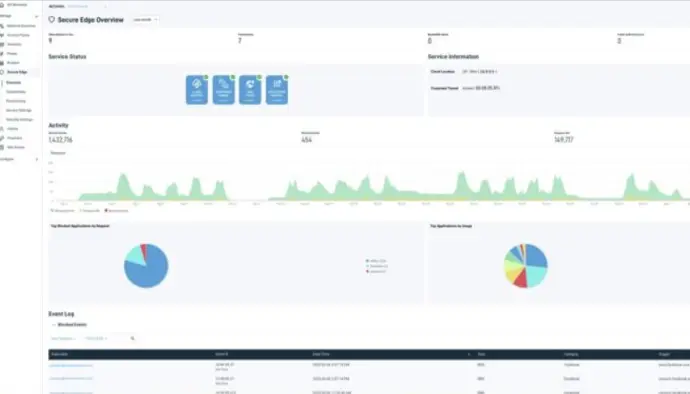Open Provisioning under Secure Edge
The image size is (690, 394).
click(16, 101)
